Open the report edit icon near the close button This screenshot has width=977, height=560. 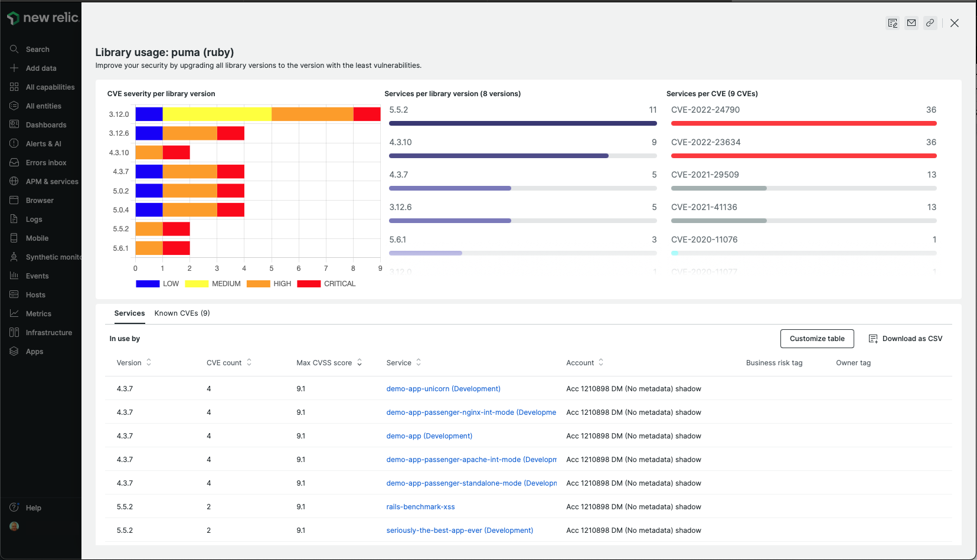892,23
